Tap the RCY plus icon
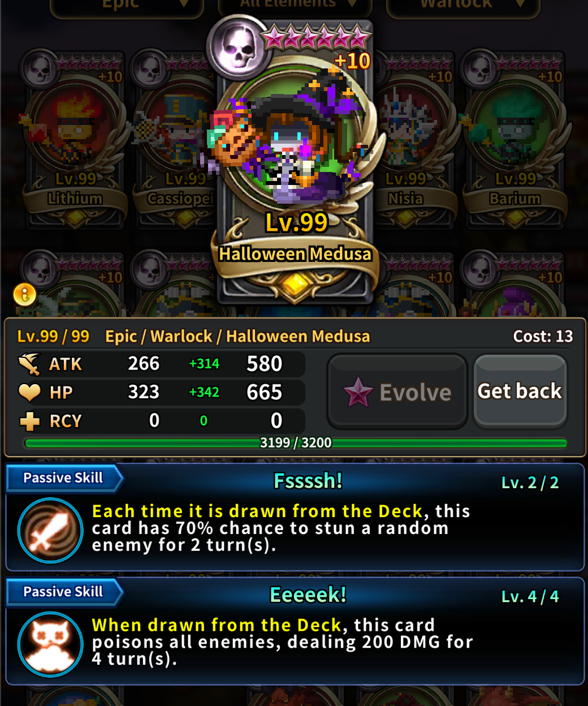This screenshot has height=706, width=588. pos(29,421)
